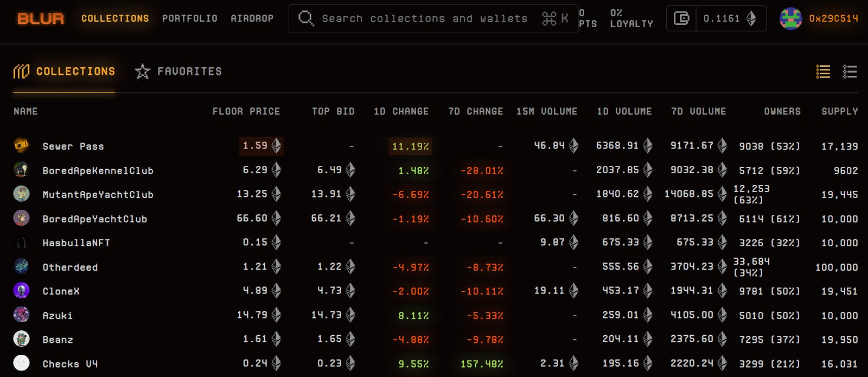This screenshot has width=868, height=377.
Task: Click the Sewer Pass collection thumbnail
Action: coord(21,145)
